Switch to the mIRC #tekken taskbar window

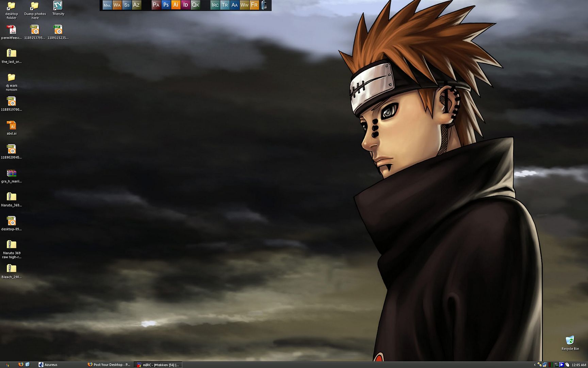click(158, 365)
